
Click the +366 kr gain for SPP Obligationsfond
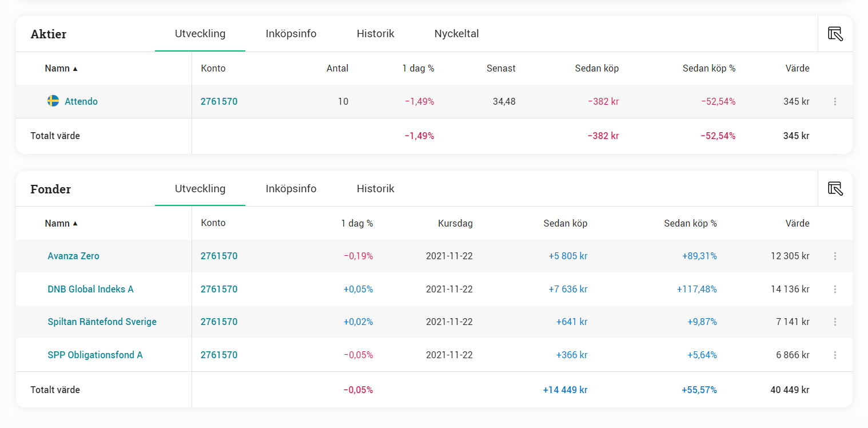pos(572,355)
